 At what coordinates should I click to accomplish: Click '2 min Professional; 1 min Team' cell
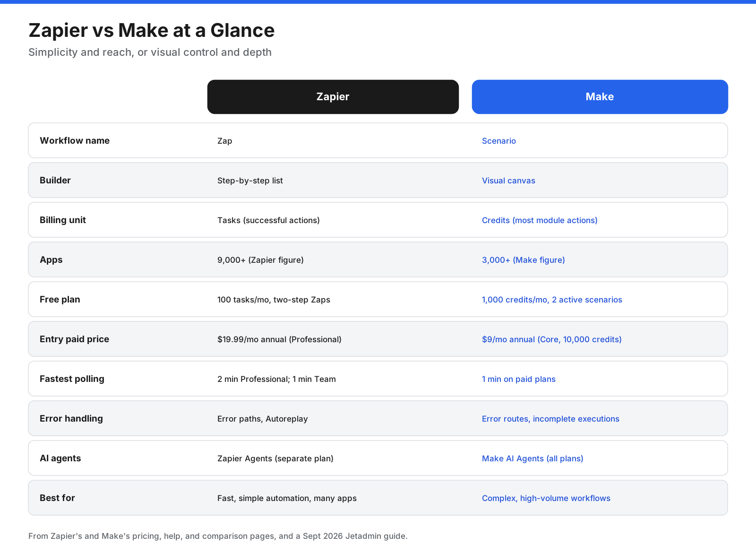tap(276, 379)
